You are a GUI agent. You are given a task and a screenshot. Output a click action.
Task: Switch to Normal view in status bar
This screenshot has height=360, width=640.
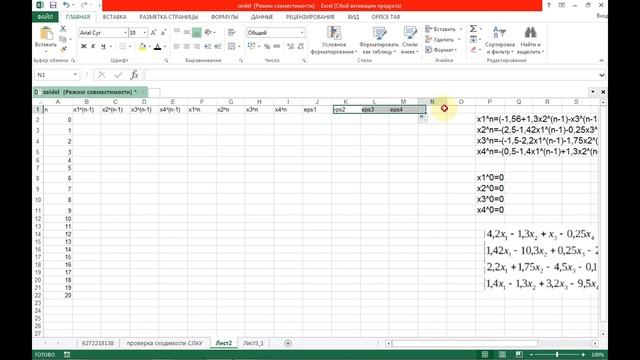pyautogui.click(x=485, y=354)
